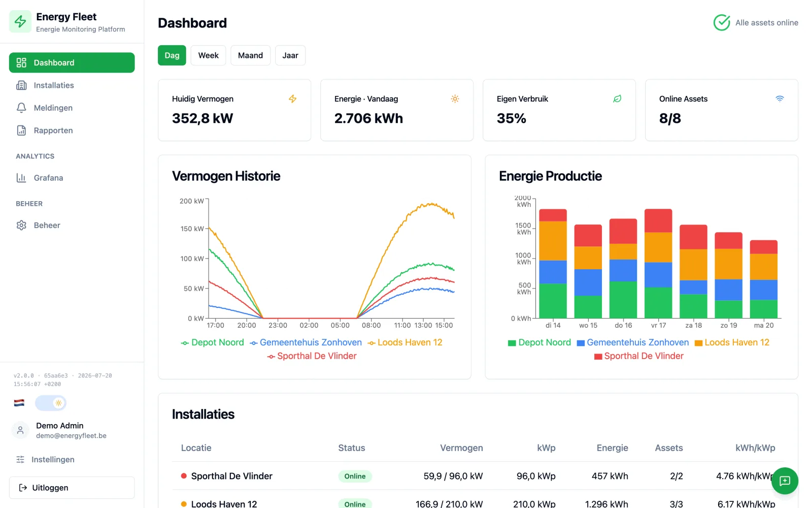Click the Energy Fleet lightning logo
This screenshot has height=508, width=812.
coord(20,21)
